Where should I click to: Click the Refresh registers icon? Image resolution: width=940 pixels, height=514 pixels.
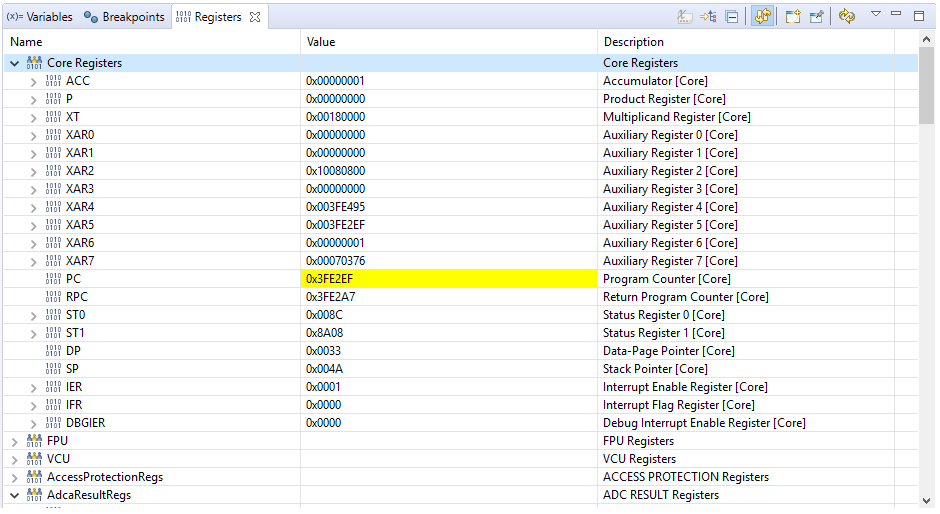[x=847, y=16]
